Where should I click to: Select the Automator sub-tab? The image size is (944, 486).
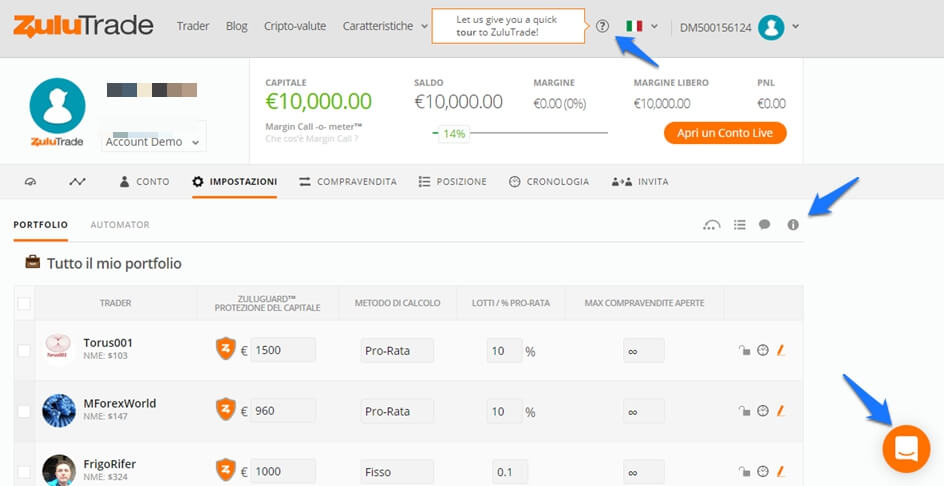(120, 225)
